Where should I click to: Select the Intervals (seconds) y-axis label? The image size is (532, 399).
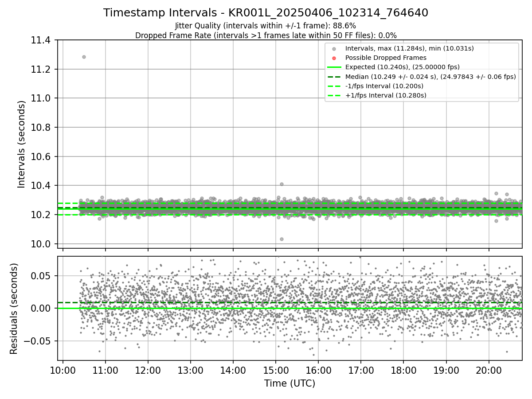coord(22,144)
